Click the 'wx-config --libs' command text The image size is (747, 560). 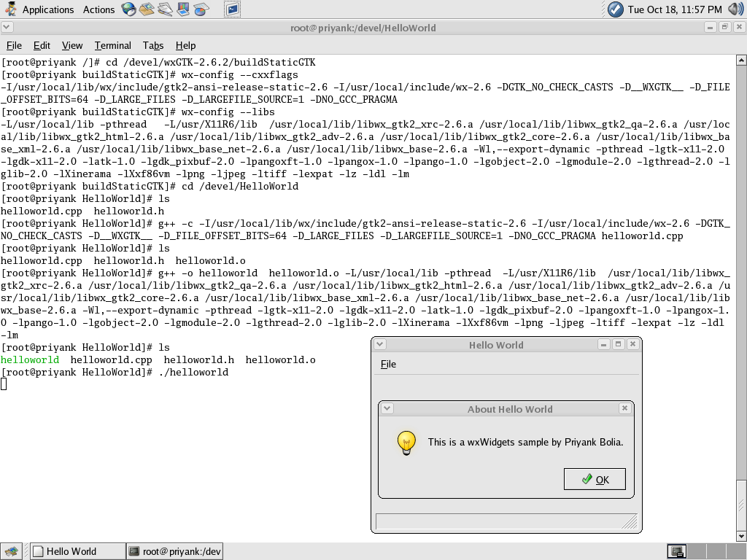pos(228,112)
